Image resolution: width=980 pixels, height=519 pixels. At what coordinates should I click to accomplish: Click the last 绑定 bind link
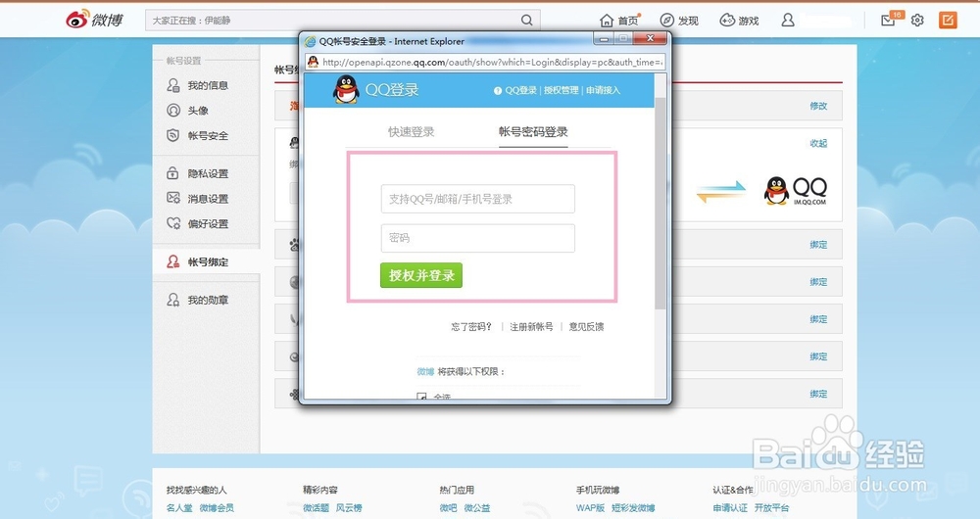pyautogui.click(x=818, y=394)
